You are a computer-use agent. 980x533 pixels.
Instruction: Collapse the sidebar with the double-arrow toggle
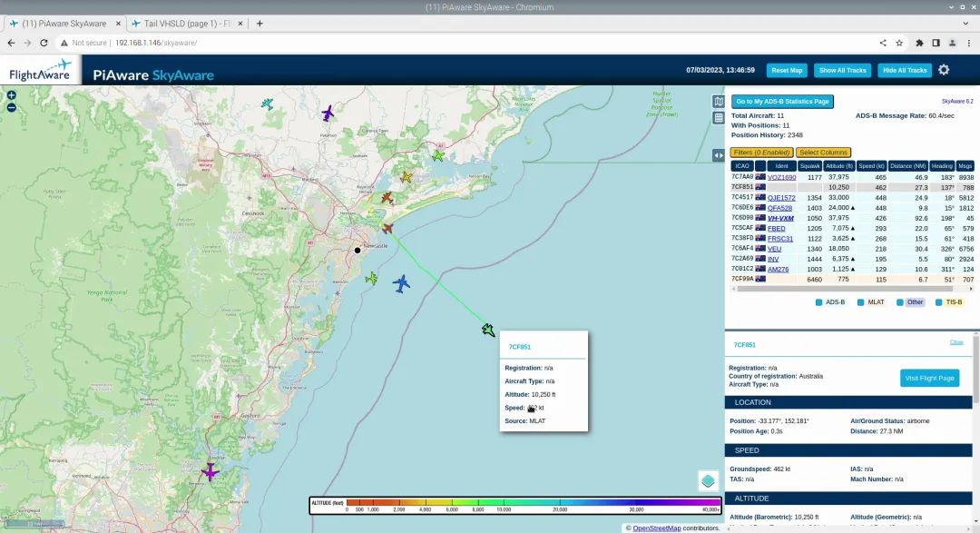coord(719,155)
